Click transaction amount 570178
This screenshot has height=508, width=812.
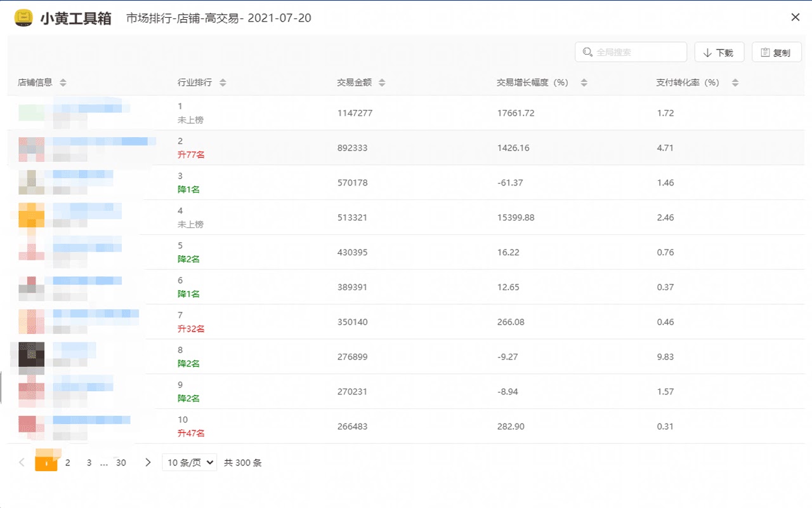352,183
